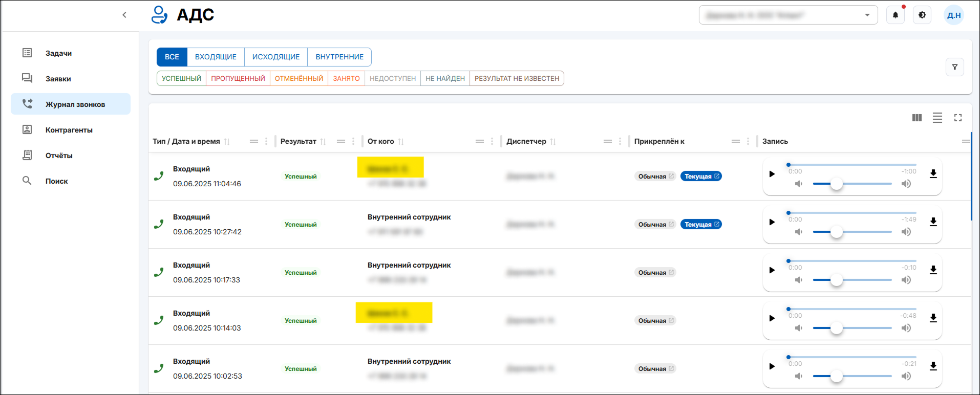Play the recording of the 10:27:42 call
The height and width of the screenshot is (395, 980).
772,222
